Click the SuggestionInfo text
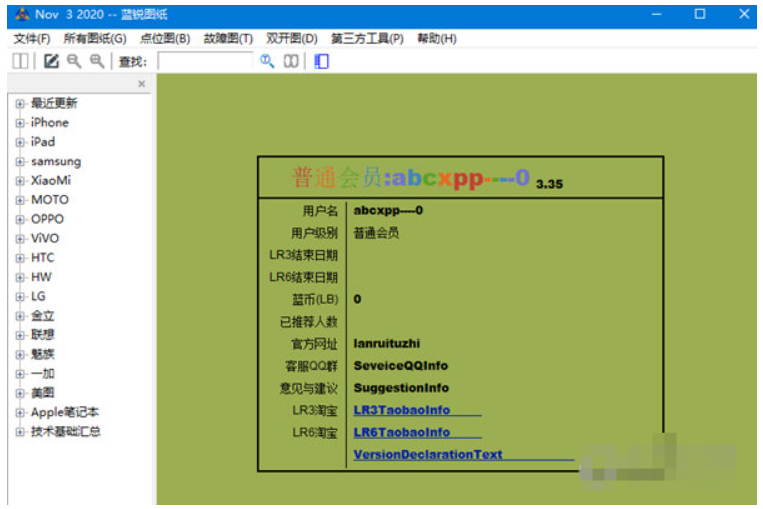Screen dimensions: 763x509 tap(401, 388)
